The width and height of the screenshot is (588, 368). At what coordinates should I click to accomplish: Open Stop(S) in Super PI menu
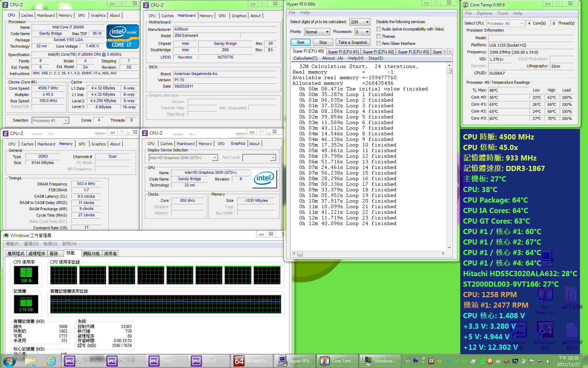coord(376,58)
